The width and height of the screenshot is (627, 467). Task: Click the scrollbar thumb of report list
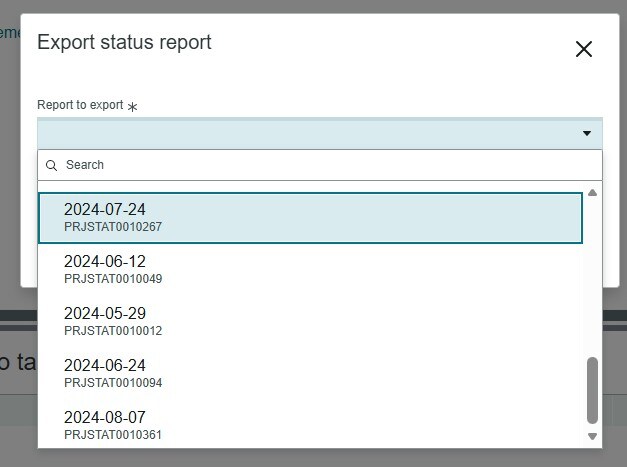pyautogui.click(x=593, y=390)
